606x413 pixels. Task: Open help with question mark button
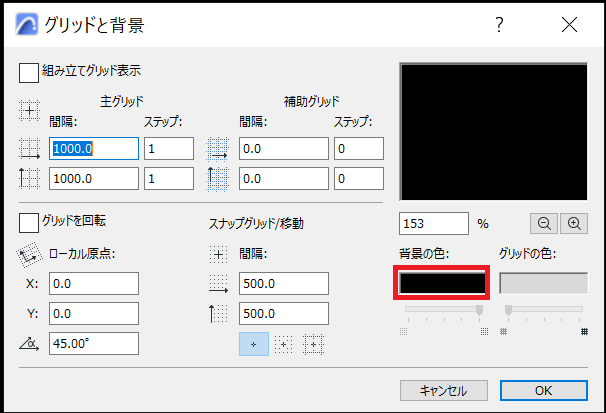499,25
